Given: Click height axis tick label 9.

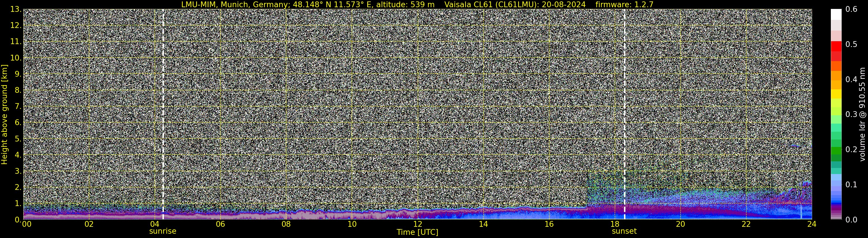Looking at the screenshot, I should 18,74.
